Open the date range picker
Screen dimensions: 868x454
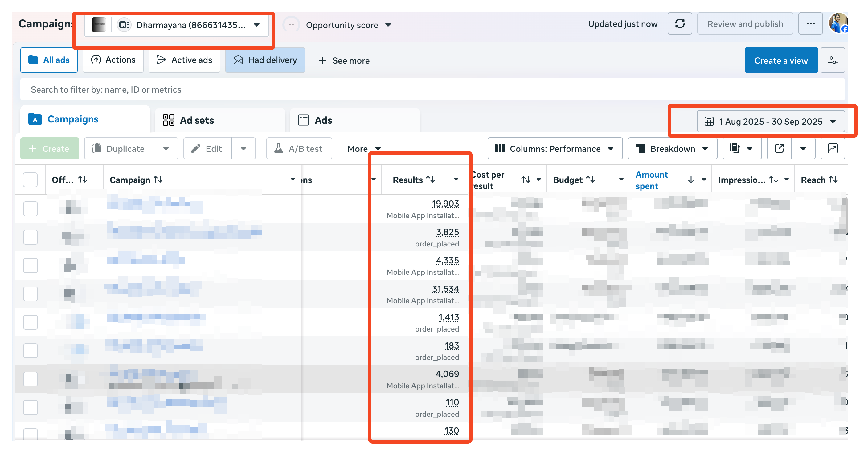[771, 121]
